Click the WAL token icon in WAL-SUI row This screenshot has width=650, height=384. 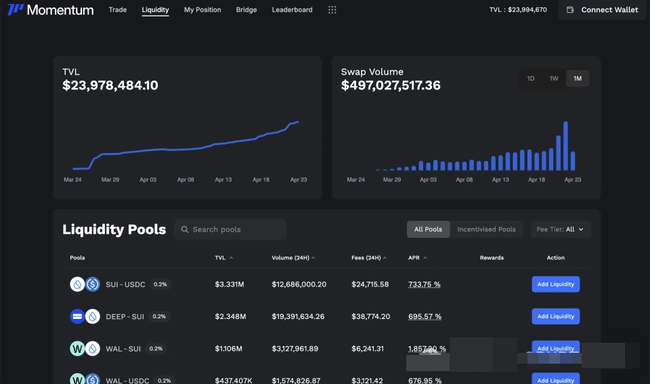77,348
